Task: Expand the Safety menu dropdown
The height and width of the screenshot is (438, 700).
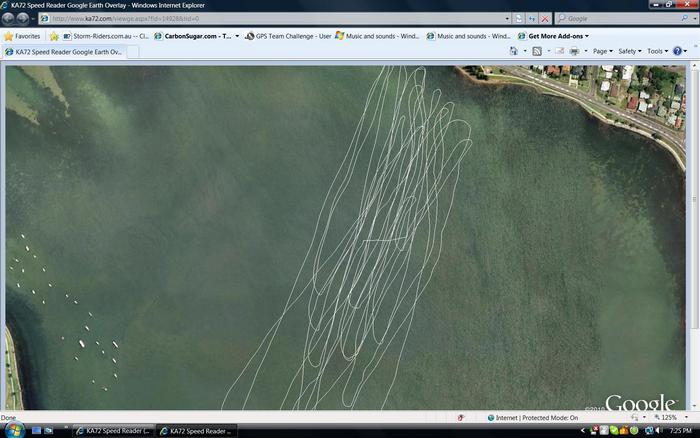Action: click(x=629, y=51)
